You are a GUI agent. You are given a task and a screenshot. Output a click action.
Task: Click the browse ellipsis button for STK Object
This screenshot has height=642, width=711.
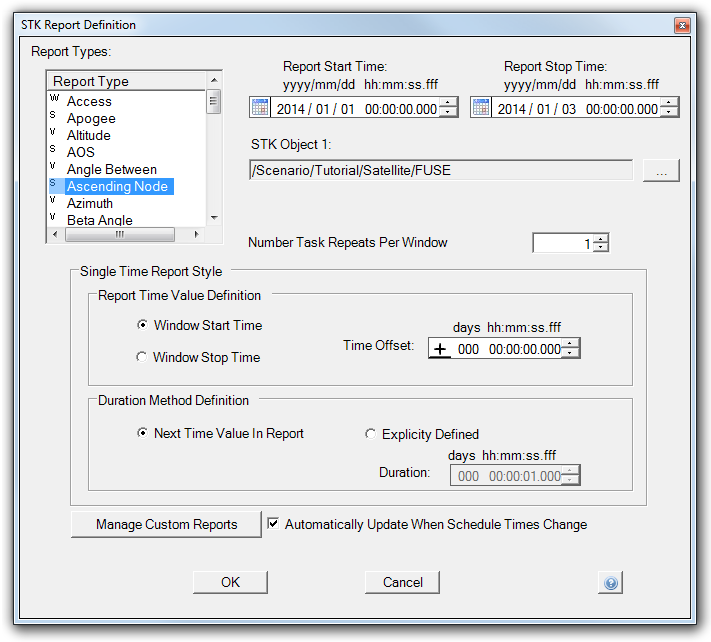tap(660, 171)
